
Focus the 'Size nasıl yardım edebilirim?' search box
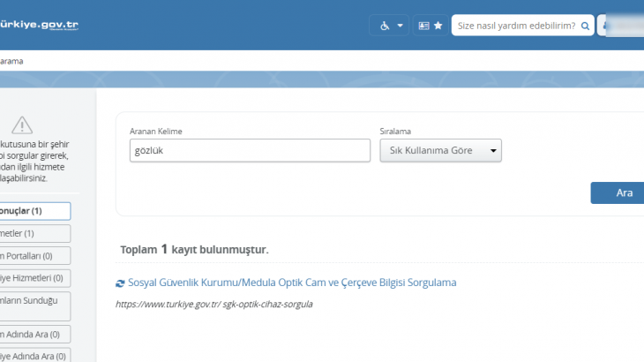pyautogui.click(x=516, y=26)
